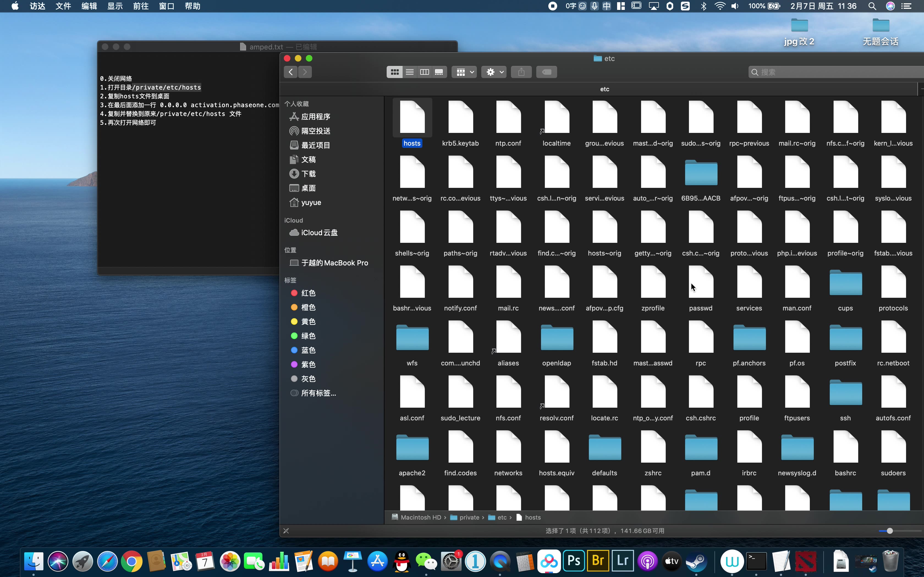Switch Finder to gallery view
This screenshot has width=924, height=577.
[x=439, y=72]
